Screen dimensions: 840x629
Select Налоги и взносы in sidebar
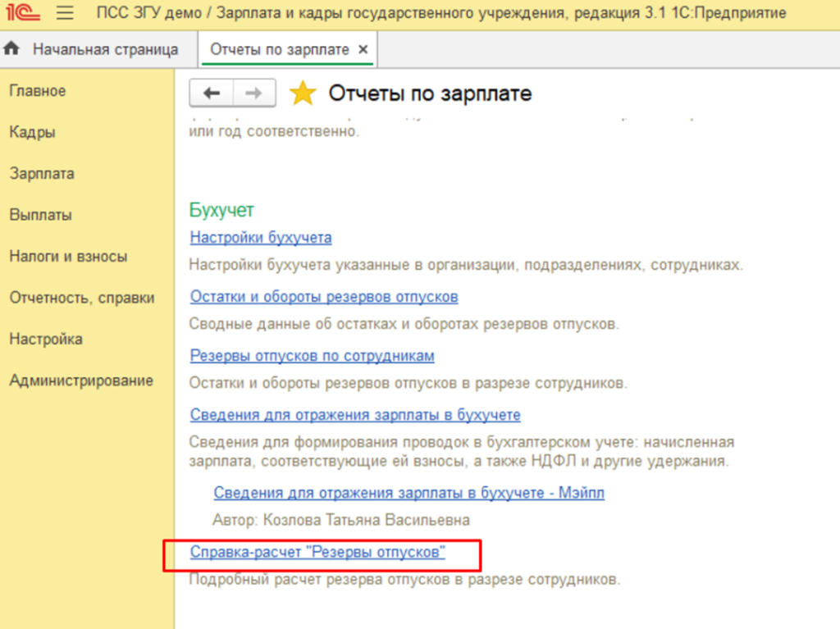tap(68, 256)
